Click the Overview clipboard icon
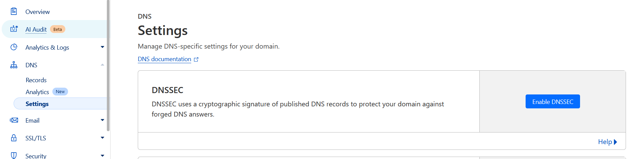 [x=14, y=12]
